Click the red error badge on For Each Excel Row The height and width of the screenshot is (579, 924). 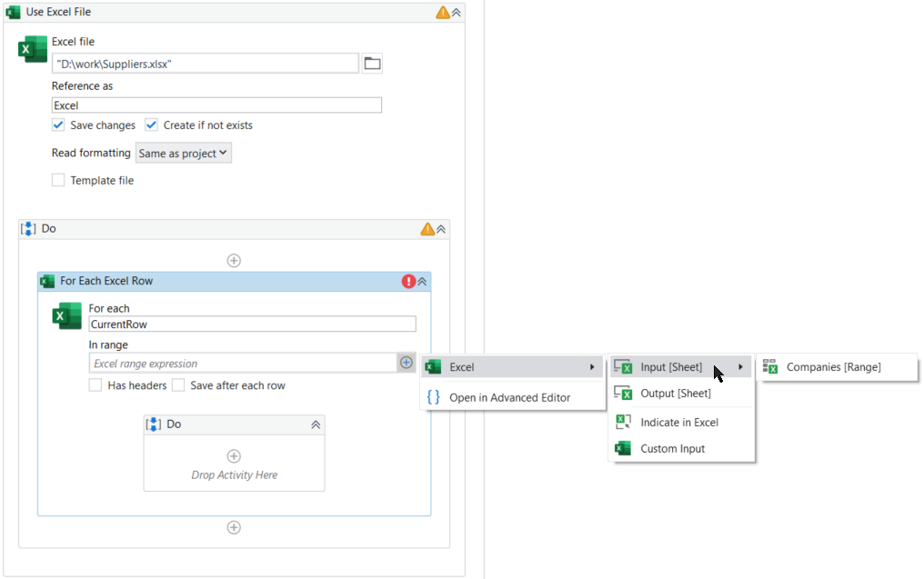pyautogui.click(x=408, y=281)
